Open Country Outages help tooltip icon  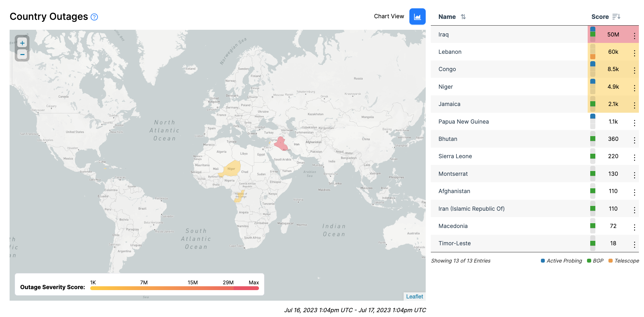pos(94,17)
